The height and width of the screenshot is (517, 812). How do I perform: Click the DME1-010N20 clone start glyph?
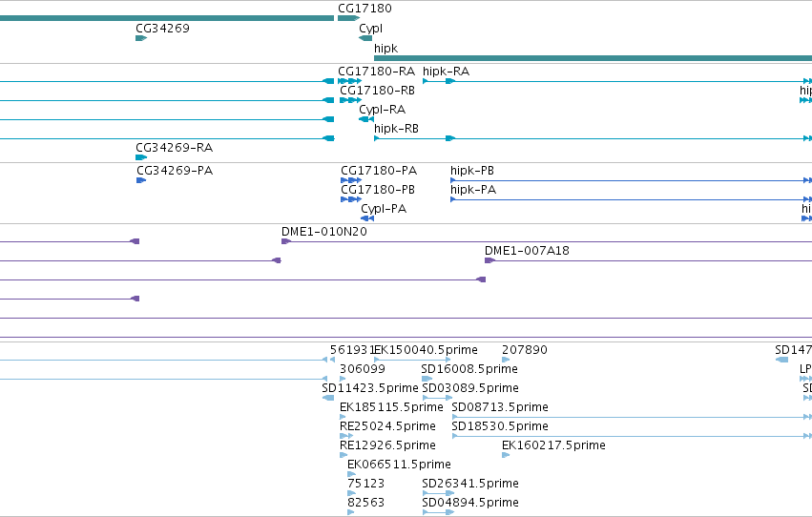[286, 241]
